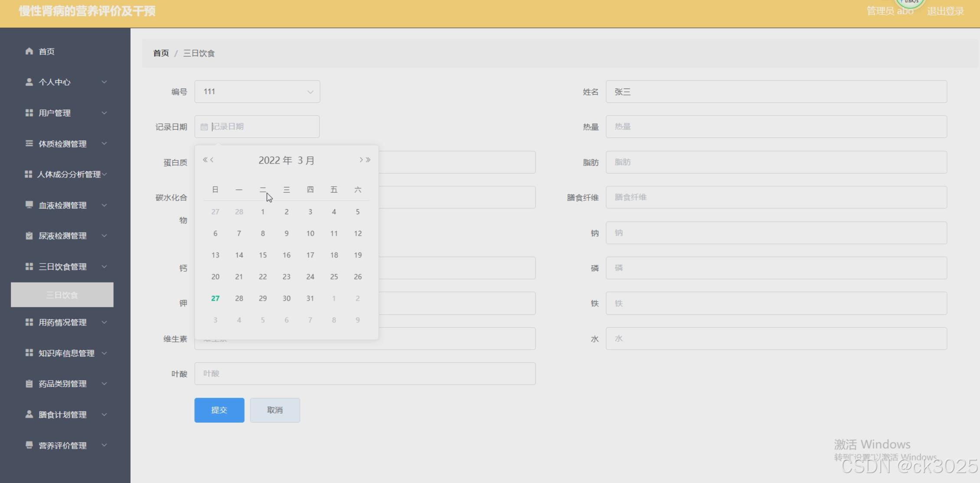The height and width of the screenshot is (483, 980).
Task: Open the 营养评价管理 menu item
Action: click(x=65, y=445)
